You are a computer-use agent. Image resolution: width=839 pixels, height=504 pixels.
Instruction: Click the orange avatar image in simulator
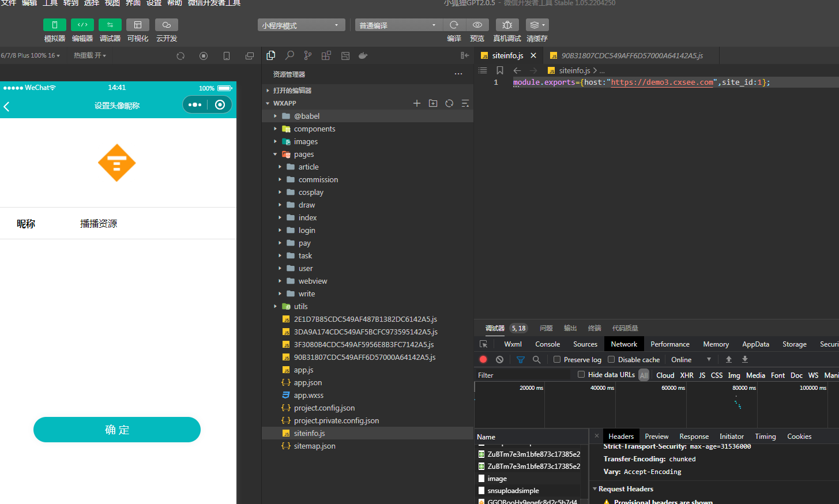(x=117, y=163)
